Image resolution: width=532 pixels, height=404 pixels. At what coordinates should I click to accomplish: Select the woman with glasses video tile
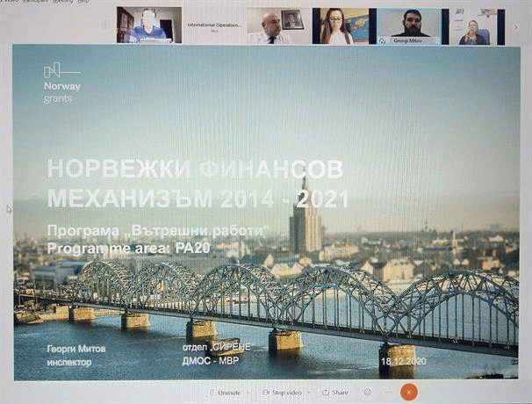(x=341, y=26)
